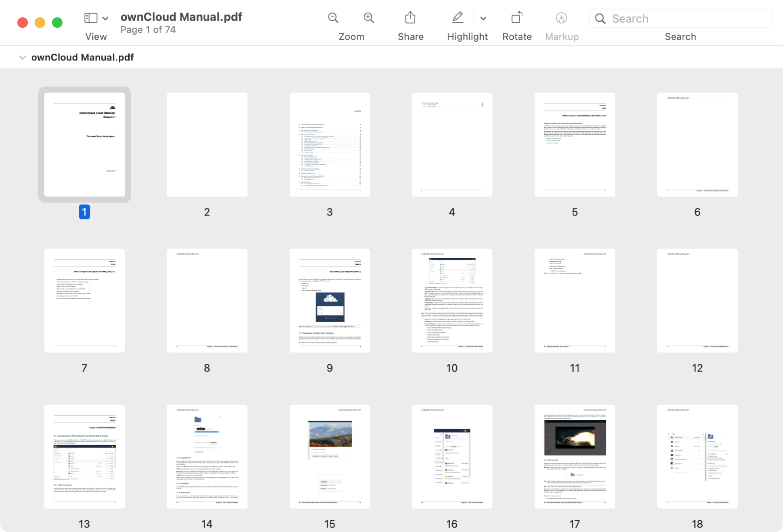Select page 18 thumbnail
Screen dimensions: 783x532
point(697,457)
